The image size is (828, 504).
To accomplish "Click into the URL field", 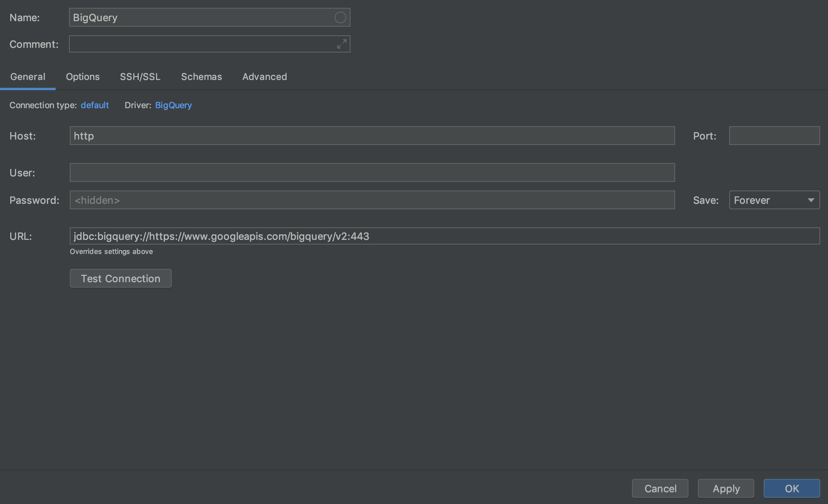I will point(445,236).
